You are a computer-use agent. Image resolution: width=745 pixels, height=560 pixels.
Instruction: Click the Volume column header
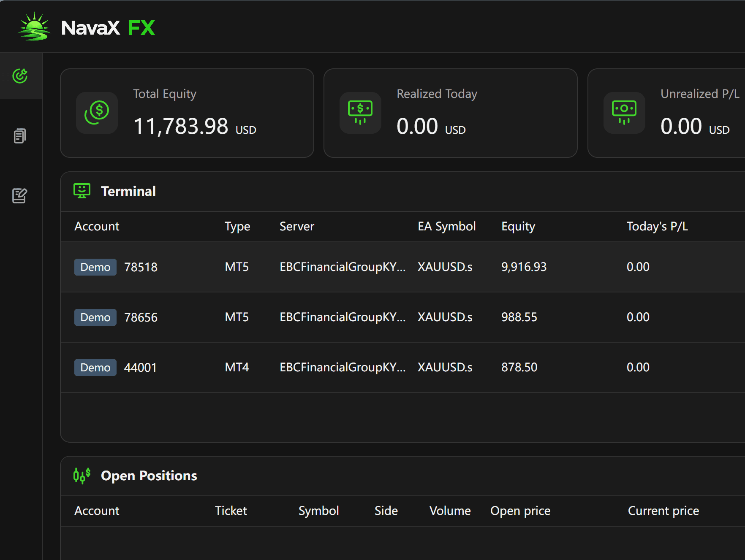click(x=450, y=511)
